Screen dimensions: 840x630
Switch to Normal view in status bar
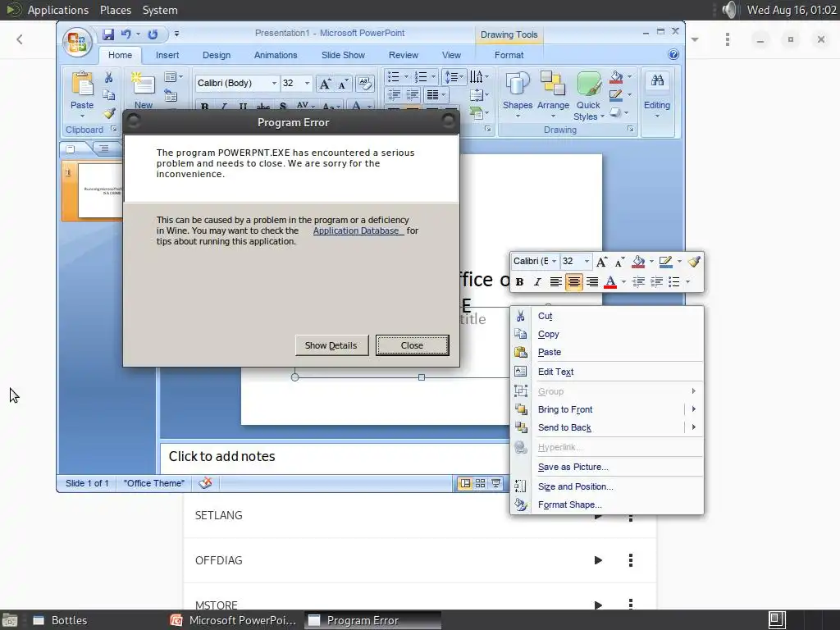(x=466, y=483)
